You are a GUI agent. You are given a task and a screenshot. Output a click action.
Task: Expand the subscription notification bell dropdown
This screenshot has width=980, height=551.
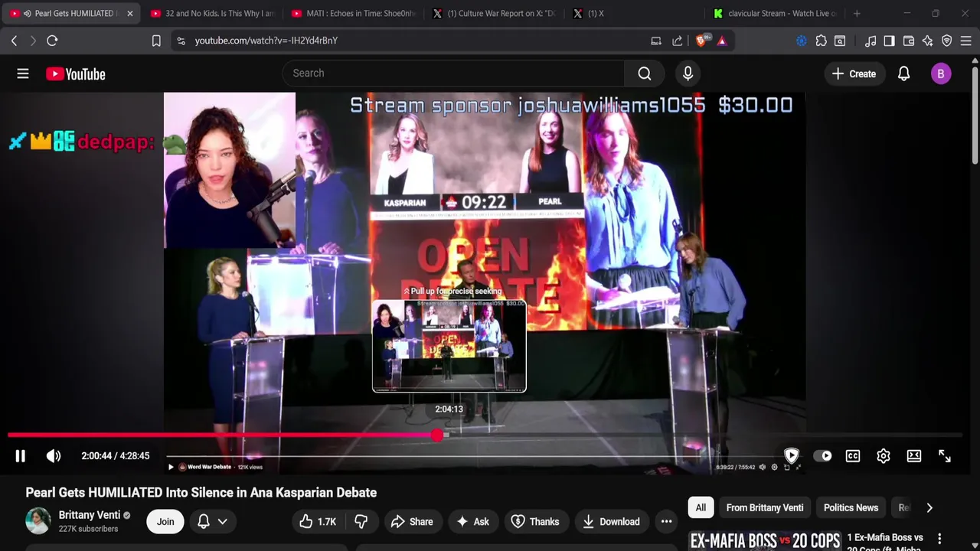point(212,522)
